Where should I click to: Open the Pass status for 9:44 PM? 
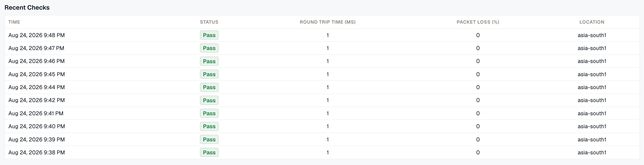209,87
